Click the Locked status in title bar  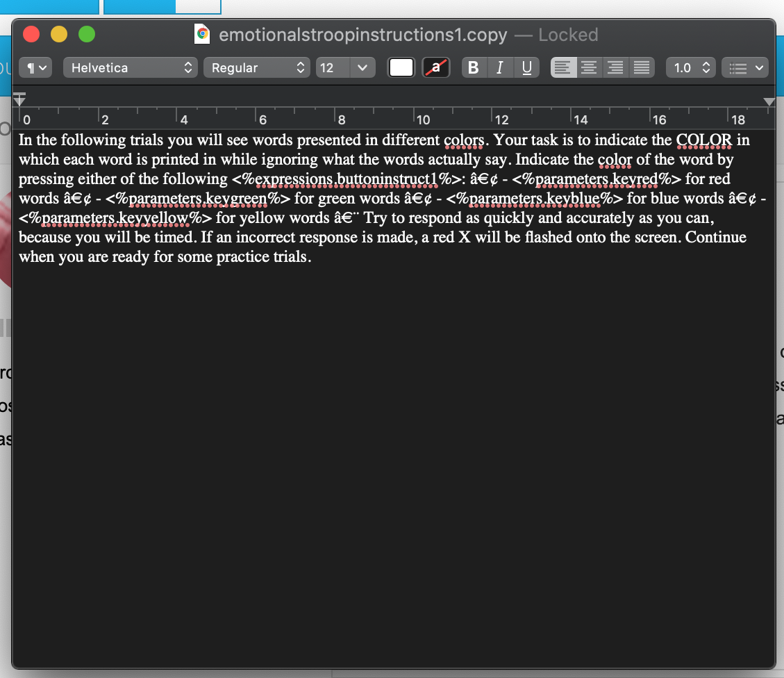click(568, 35)
